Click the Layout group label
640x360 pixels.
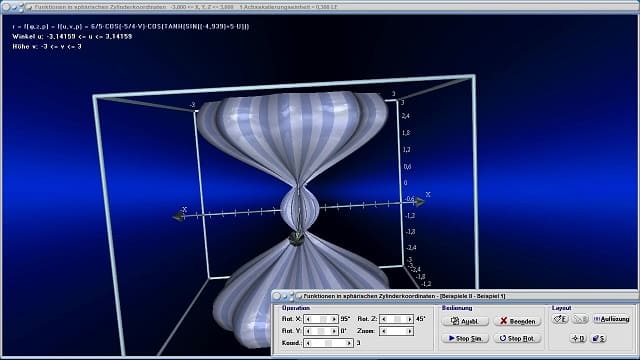pyautogui.click(x=561, y=308)
